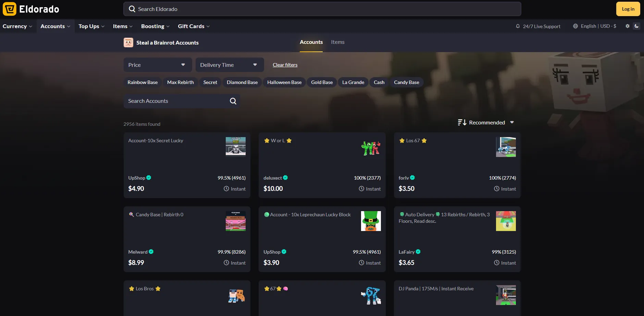Viewport: 644px width, 316px height.
Task: Focus the Search Eldorado input field
Action: (x=322, y=9)
